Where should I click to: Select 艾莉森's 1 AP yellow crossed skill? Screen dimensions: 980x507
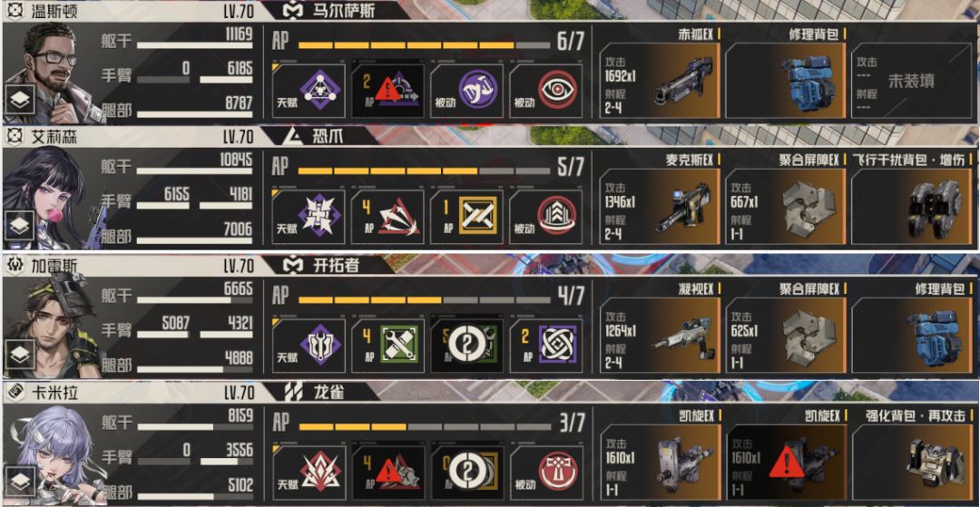467,217
